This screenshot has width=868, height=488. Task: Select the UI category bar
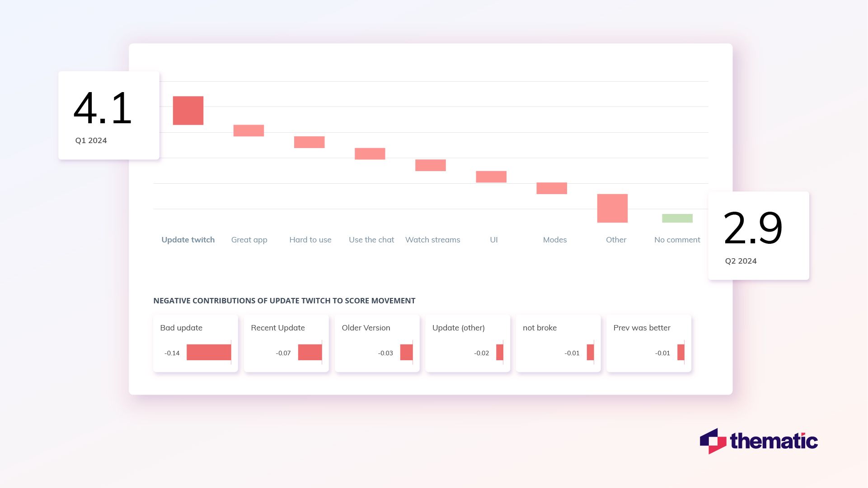tap(490, 176)
